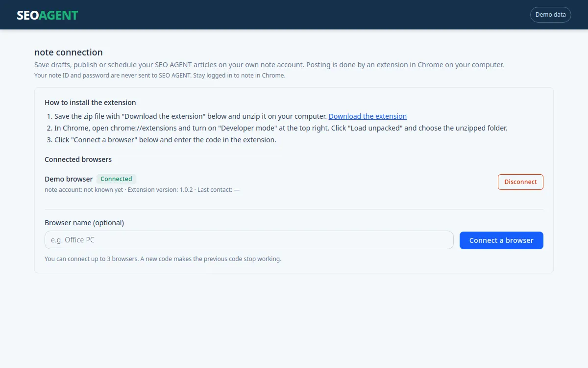Click the chrome://extensions Developer mode instruction step
This screenshot has height=368, width=588.
click(281, 128)
